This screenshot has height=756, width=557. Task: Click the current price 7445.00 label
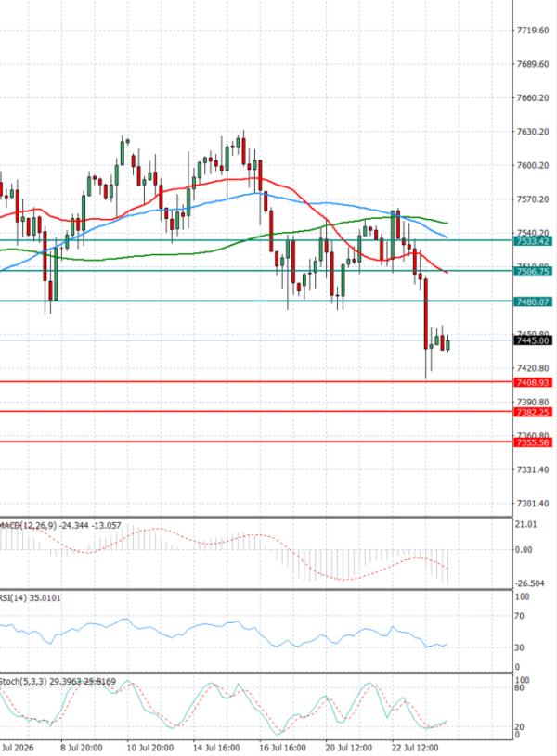pos(532,340)
